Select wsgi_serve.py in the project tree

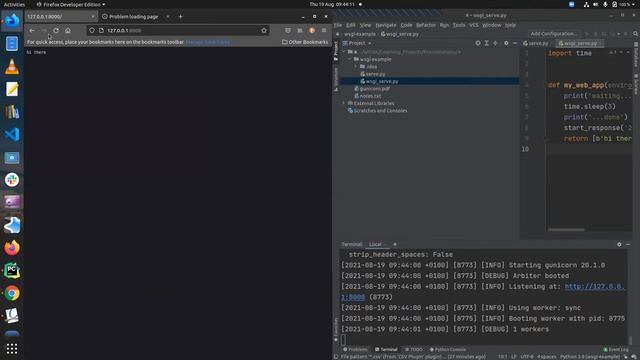[379, 82]
